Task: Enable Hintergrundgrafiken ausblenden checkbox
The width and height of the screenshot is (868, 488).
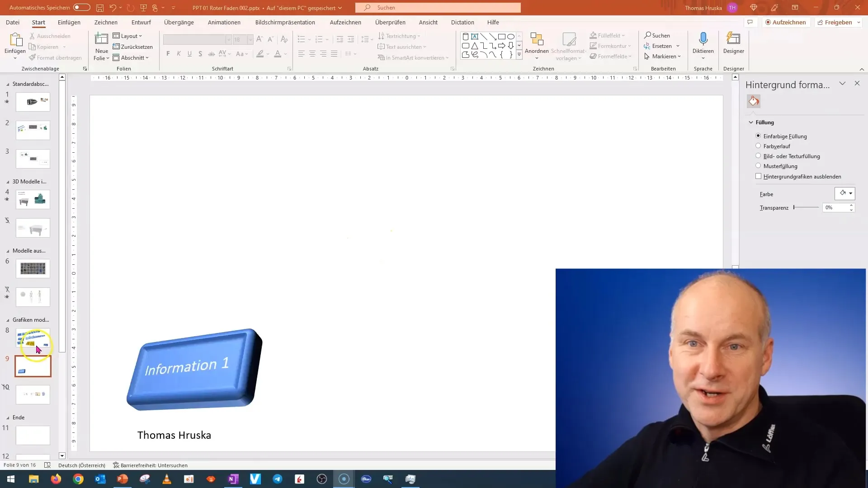Action: [x=758, y=176]
